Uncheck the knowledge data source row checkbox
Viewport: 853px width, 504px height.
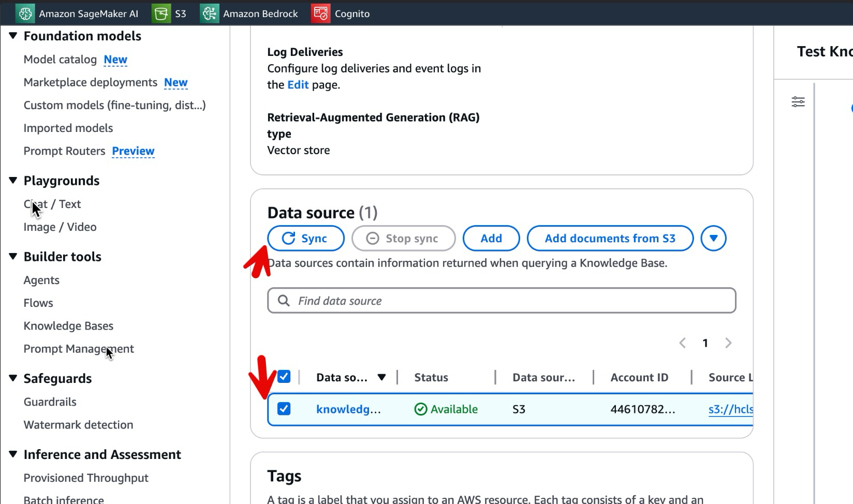[x=284, y=409]
